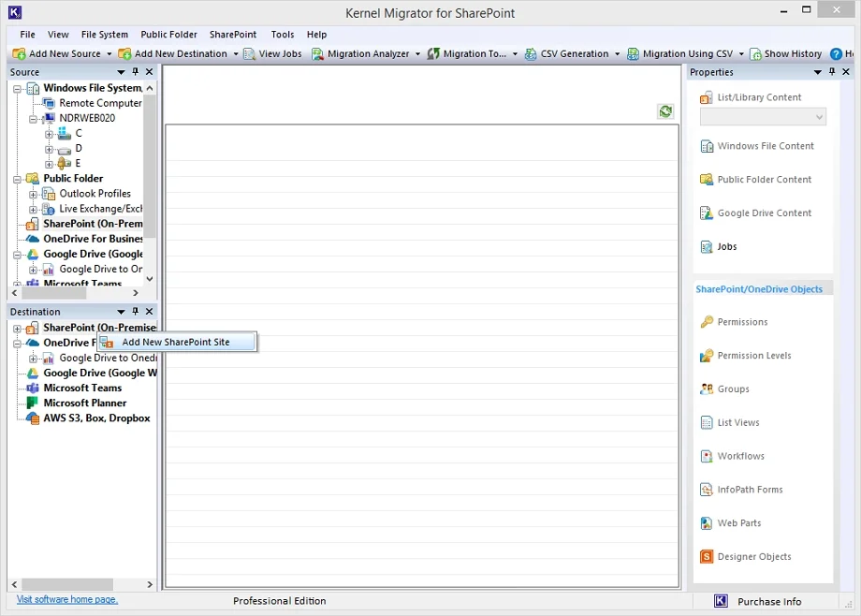
Task: Pin the Source panel with pushpin
Action: (x=136, y=71)
